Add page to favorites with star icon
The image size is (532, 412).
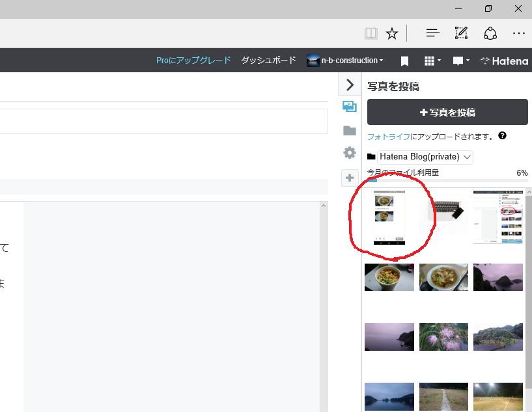click(392, 34)
